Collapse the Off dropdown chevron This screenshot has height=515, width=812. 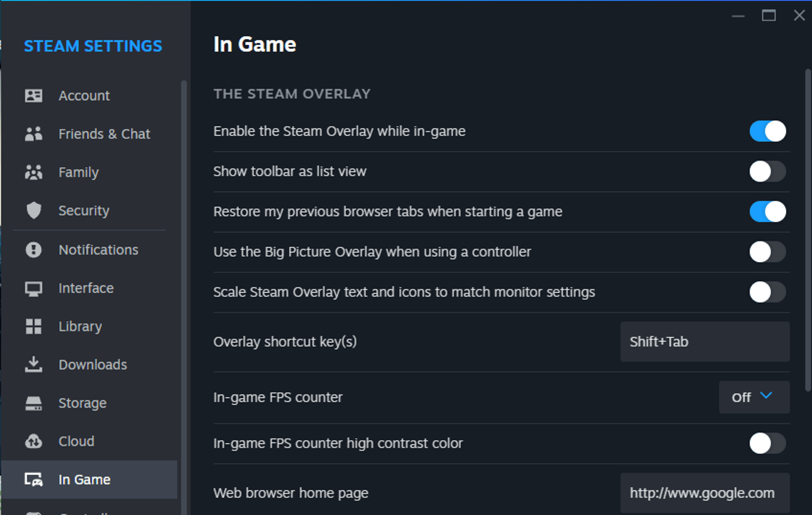(x=766, y=397)
